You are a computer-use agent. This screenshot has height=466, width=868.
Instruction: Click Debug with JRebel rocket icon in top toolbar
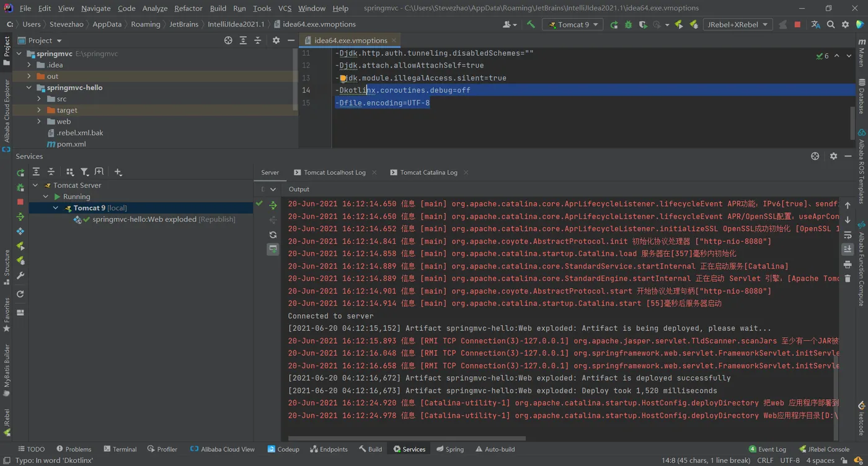[693, 24]
